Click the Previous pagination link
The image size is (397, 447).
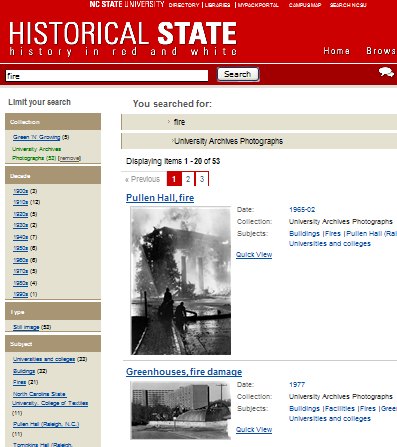(143, 179)
